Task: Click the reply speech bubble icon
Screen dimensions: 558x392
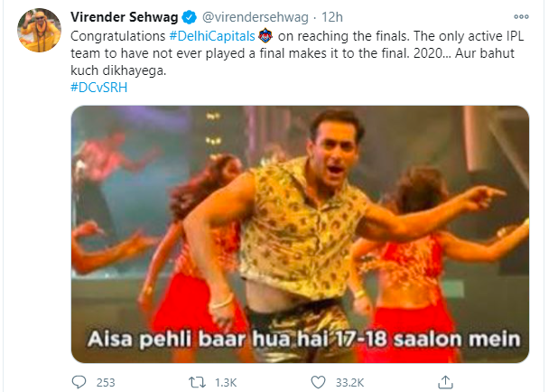Action: coord(79,382)
